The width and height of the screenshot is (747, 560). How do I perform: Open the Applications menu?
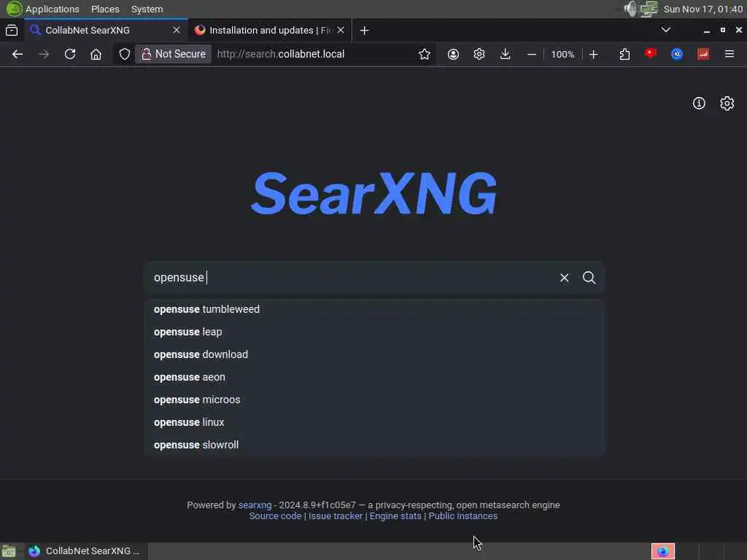pos(52,9)
